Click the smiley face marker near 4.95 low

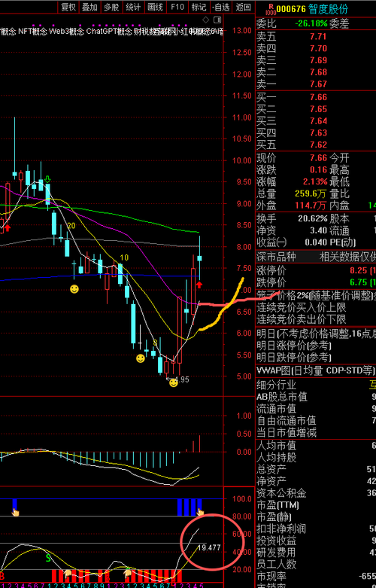pyautogui.click(x=173, y=383)
